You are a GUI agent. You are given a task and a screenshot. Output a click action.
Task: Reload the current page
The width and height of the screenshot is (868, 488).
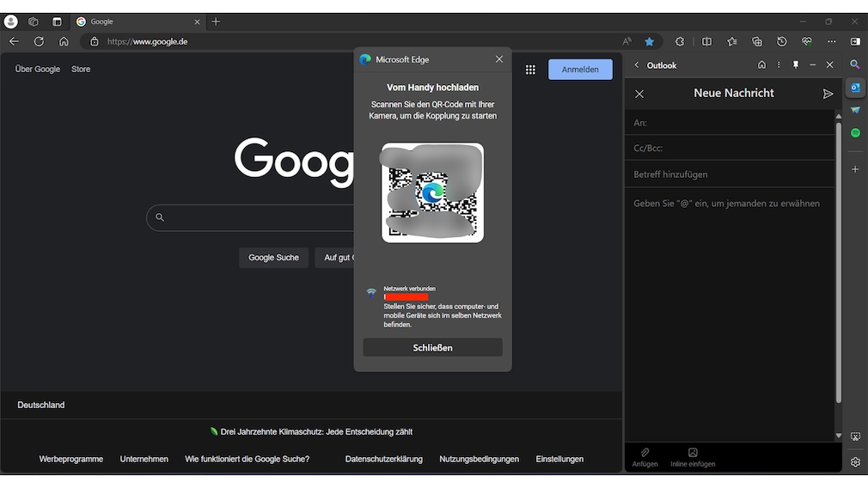tap(39, 41)
